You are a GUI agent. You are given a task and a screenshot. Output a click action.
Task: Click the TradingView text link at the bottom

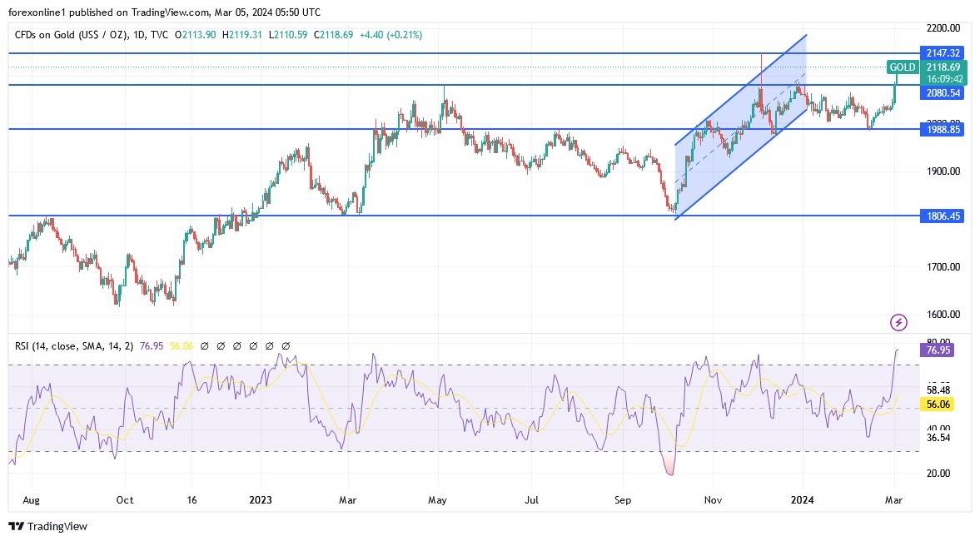click(58, 527)
